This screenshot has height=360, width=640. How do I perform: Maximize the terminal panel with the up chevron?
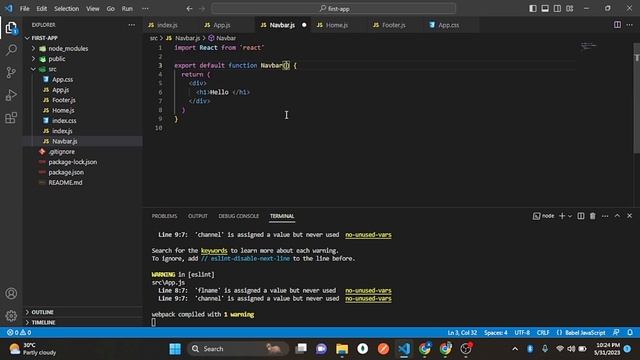coord(617,216)
